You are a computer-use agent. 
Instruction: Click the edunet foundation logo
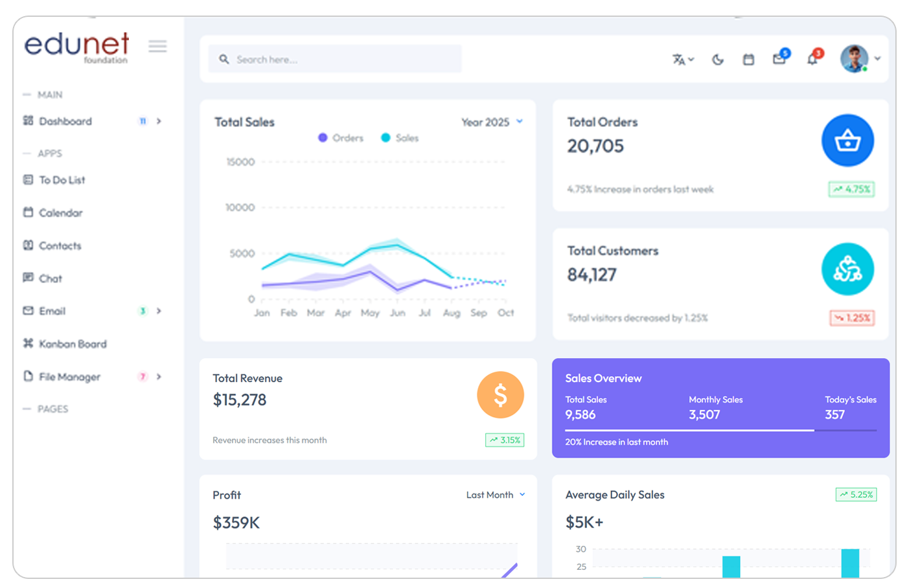pos(76,48)
